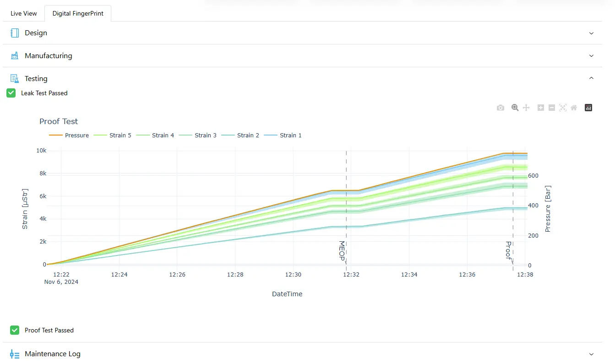Download the plot as PNG via camera icon
The image size is (615, 364).
pos(501,108)
